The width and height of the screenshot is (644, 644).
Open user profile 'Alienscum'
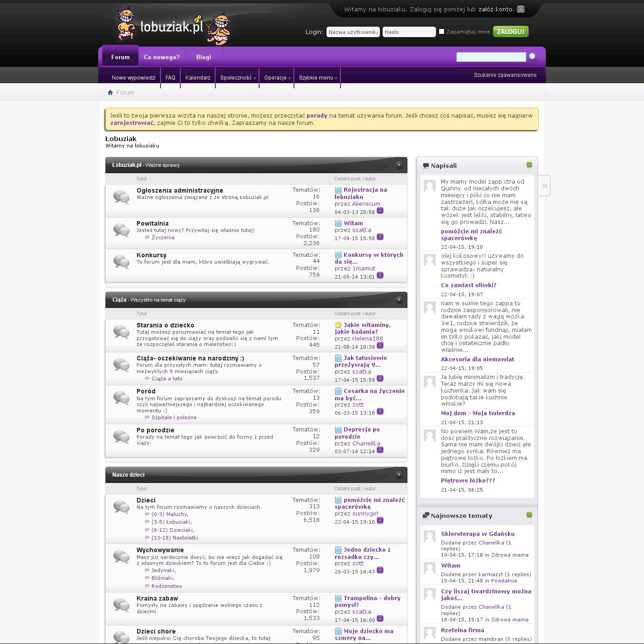click(x=366, y=204)
